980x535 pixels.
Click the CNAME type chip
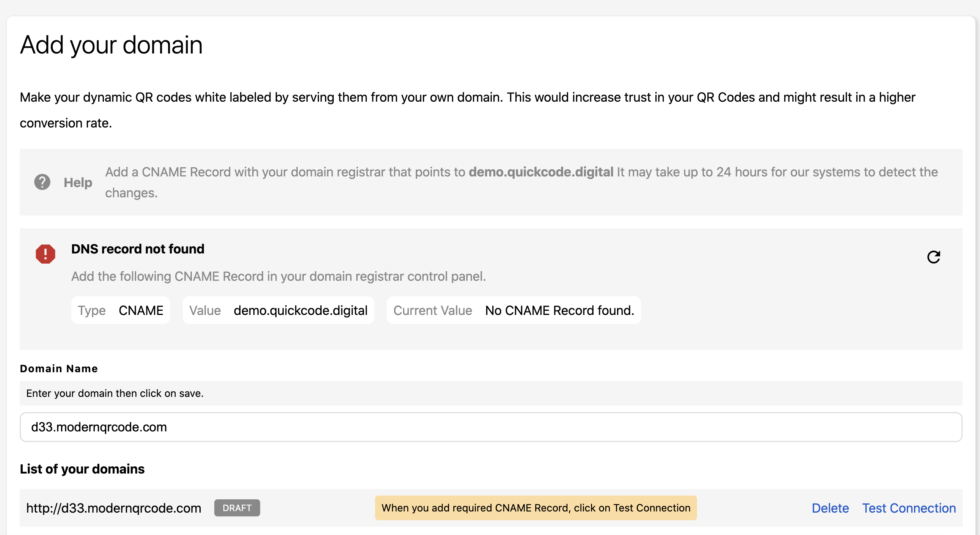(120, 310)
